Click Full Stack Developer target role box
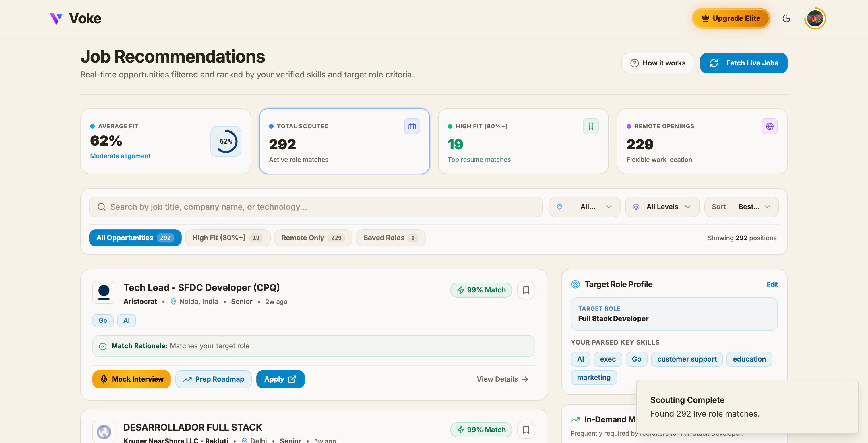868x443 pixels. 674,314
